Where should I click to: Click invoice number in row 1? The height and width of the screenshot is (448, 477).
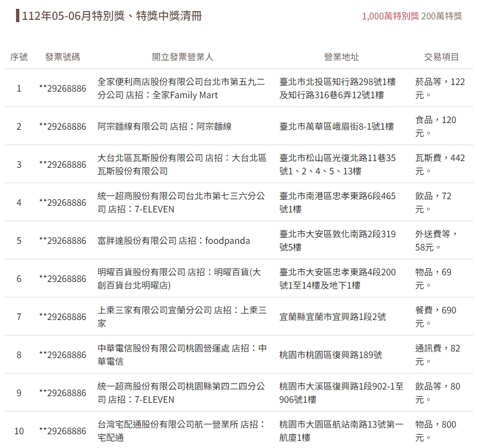point(63,88)
